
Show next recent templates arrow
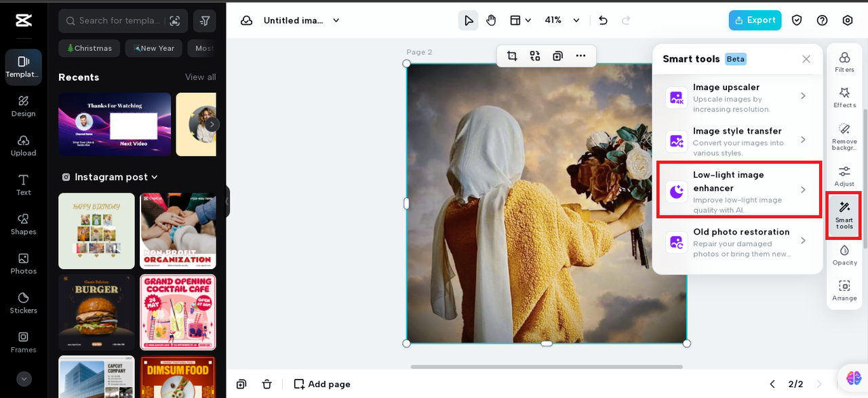tap(212, 124)
